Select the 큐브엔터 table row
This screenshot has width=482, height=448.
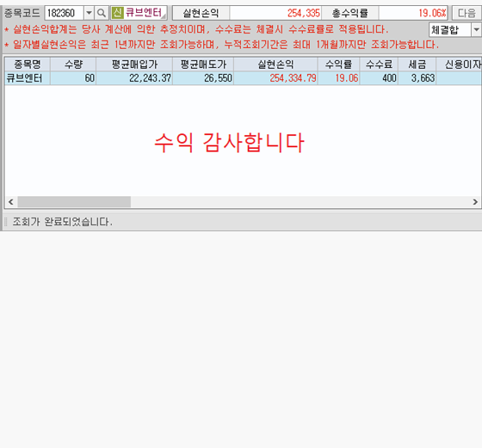click(243, 78)
